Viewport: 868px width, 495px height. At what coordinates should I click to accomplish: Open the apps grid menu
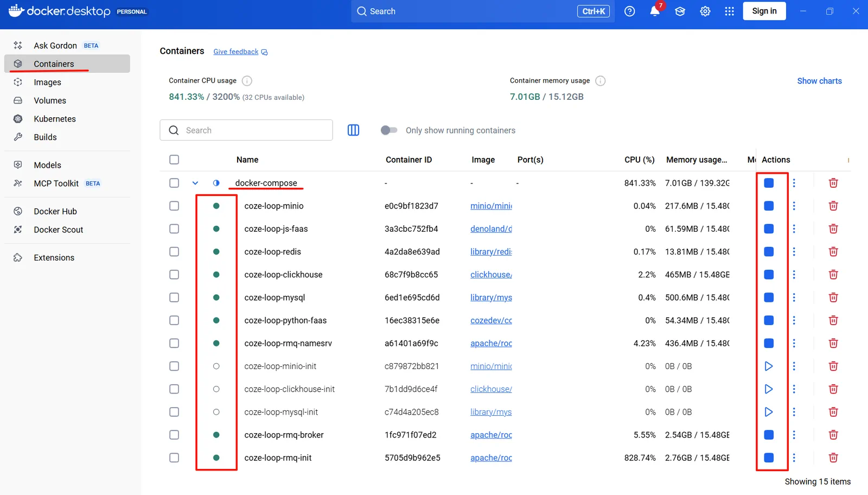[x=729, y=11]
